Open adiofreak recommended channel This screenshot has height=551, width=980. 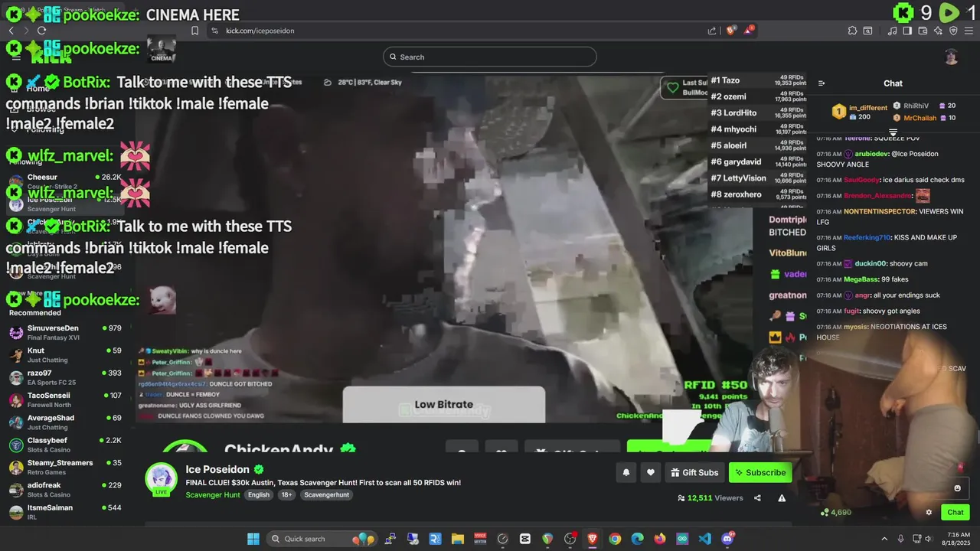click(65, 490)
